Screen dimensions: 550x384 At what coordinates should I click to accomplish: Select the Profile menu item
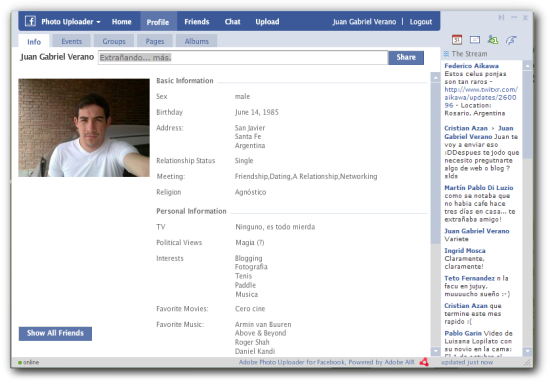(158, 22)
